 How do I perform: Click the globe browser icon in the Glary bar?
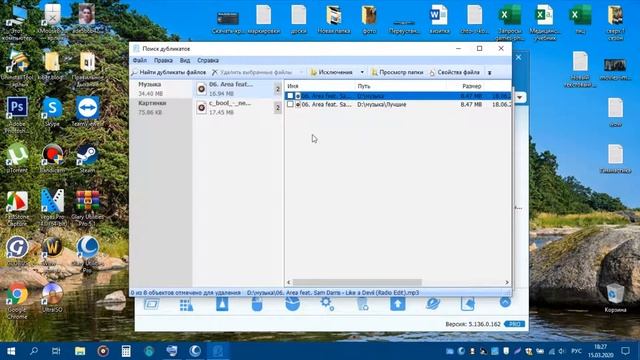pyautogui.click(x=433, y=304)
